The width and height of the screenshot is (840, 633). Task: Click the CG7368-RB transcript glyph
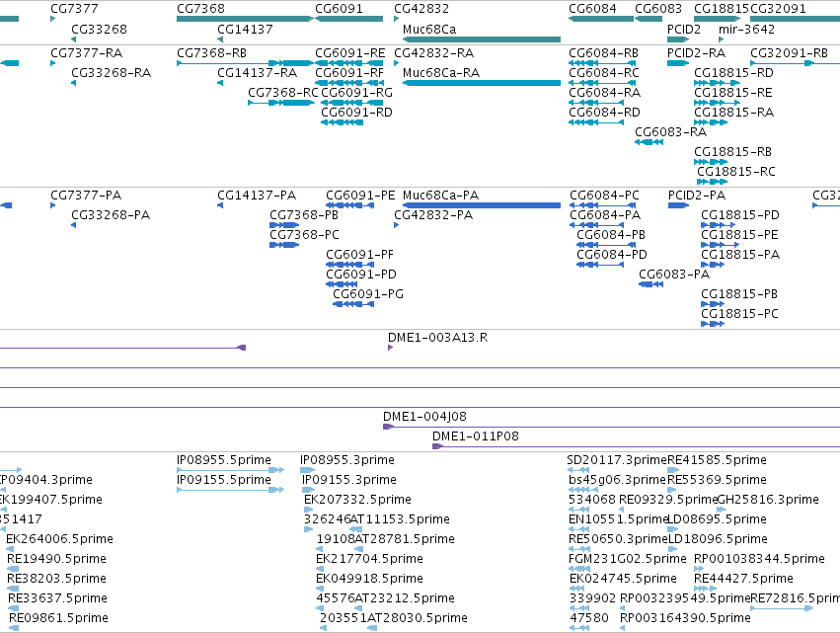(x=245, y=63)
